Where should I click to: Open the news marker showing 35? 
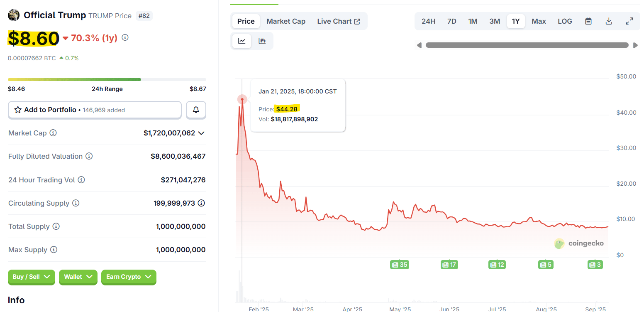click(x=400, y=265)
